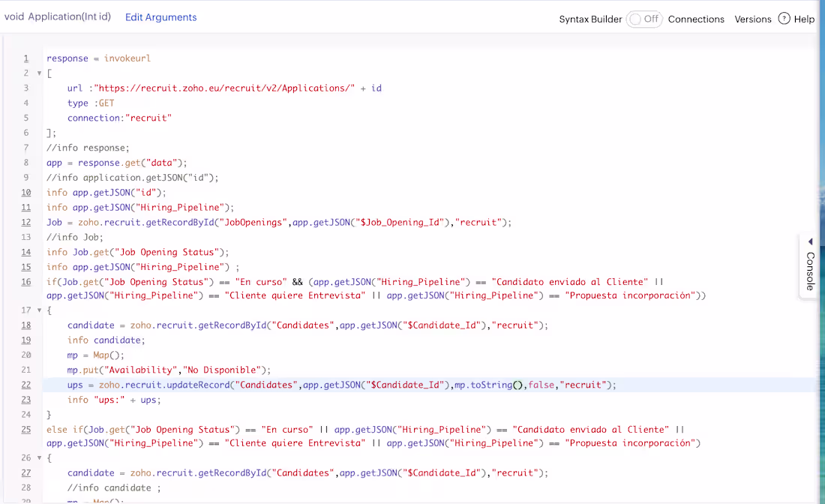Expand the Console side panel

click(810, 267)
